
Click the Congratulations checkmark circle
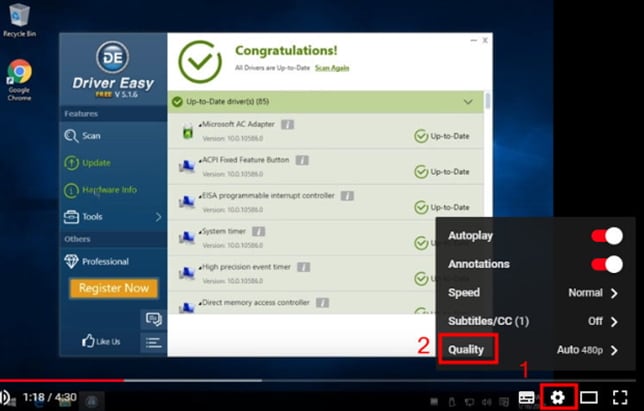[x=200, y=62]
